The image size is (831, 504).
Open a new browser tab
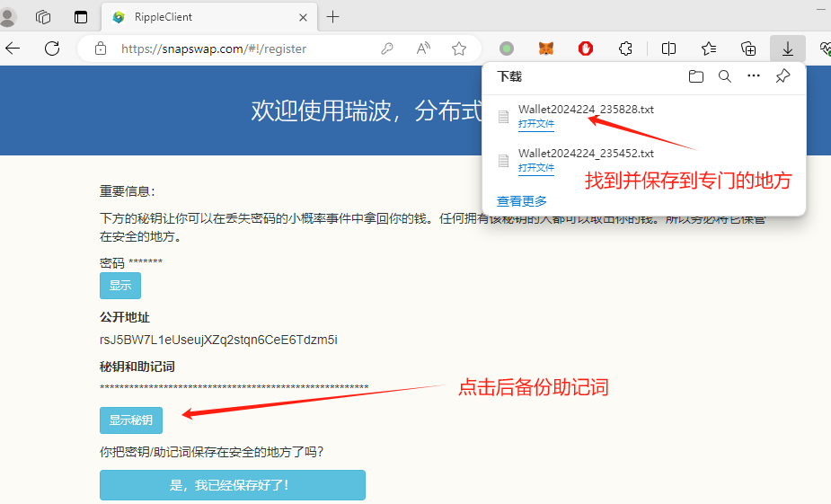coord(333,17)
